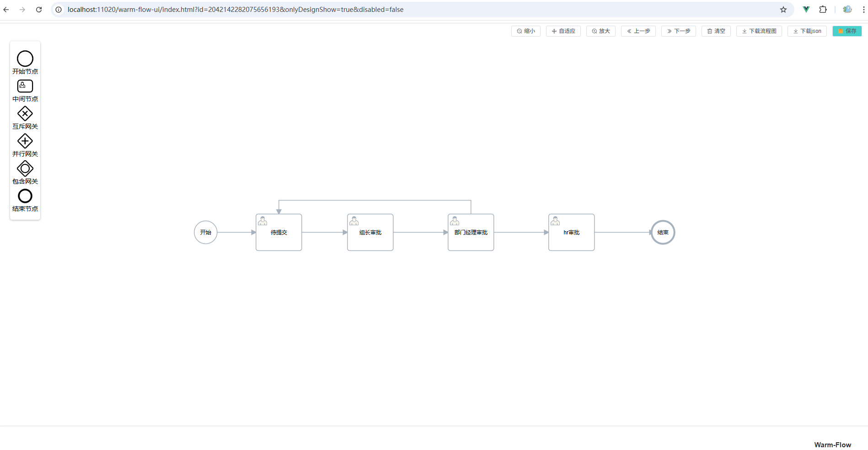Click the 下载json button
The width and height of the screenshot is (868, 450).
pos(807,31)
